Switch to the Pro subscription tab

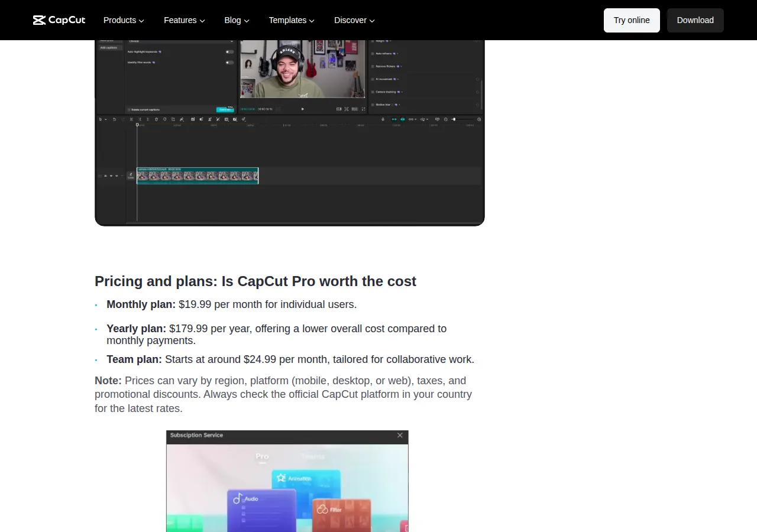click(262, 456)
